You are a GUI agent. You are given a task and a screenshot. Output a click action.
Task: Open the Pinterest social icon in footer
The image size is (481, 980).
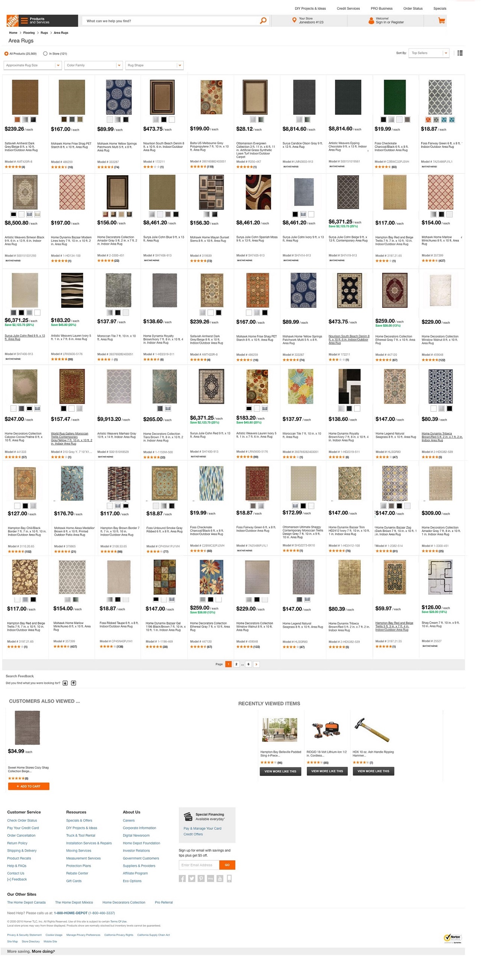201,878
